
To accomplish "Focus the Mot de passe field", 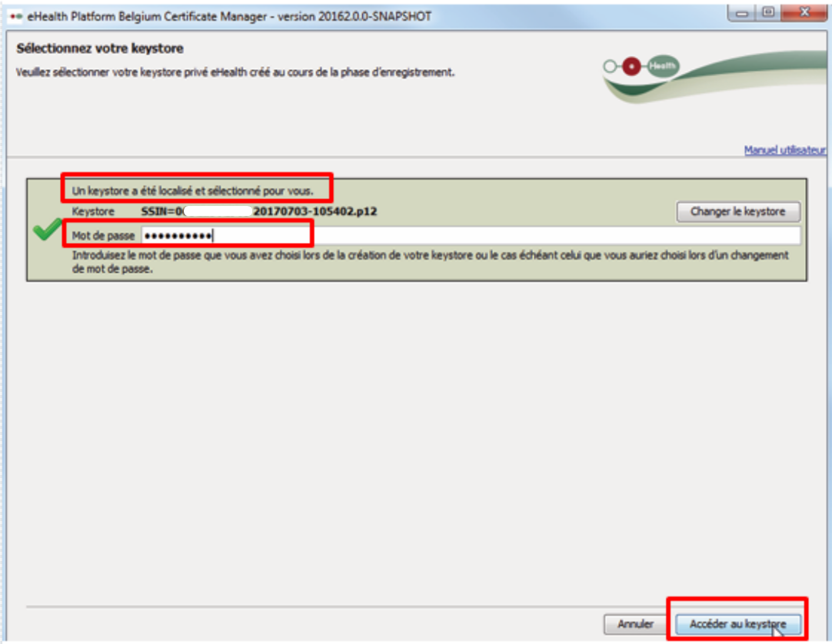I will pos(471,235).
